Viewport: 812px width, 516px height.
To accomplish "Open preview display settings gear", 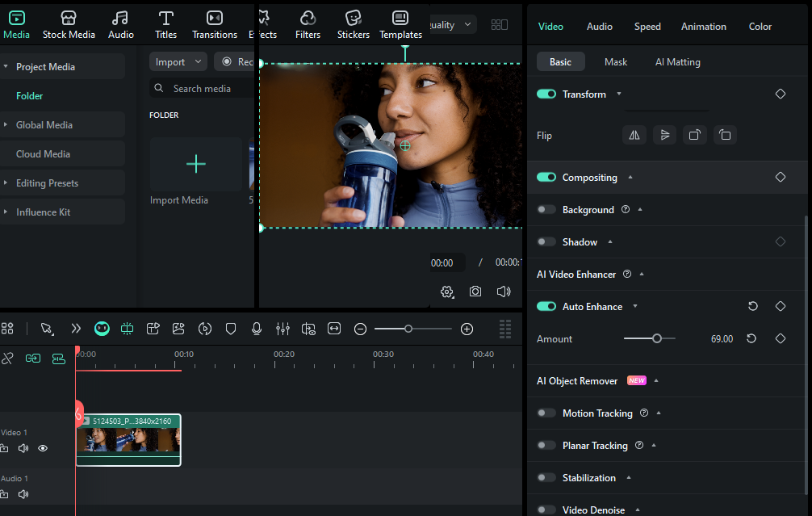I will 447,292.
